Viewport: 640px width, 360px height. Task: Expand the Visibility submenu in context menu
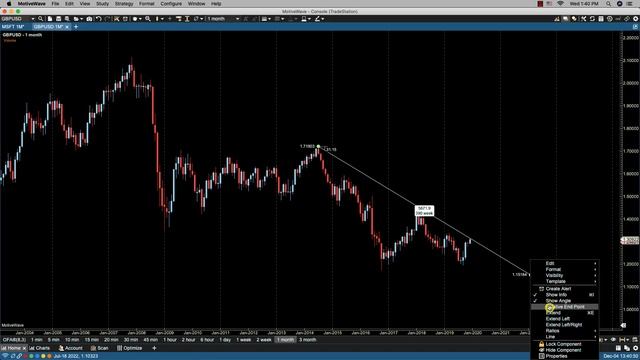click(564, 276)
